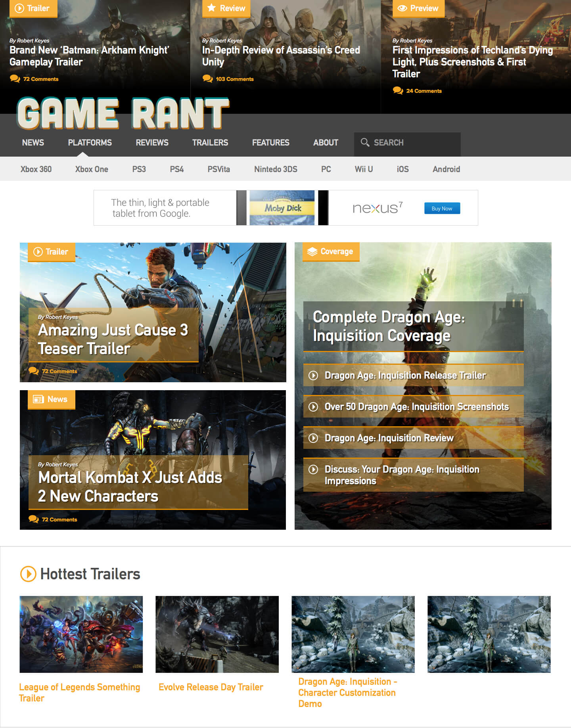571x728 pixels.
Task: Click the Game Rant logo
Action: coord(123,113)
